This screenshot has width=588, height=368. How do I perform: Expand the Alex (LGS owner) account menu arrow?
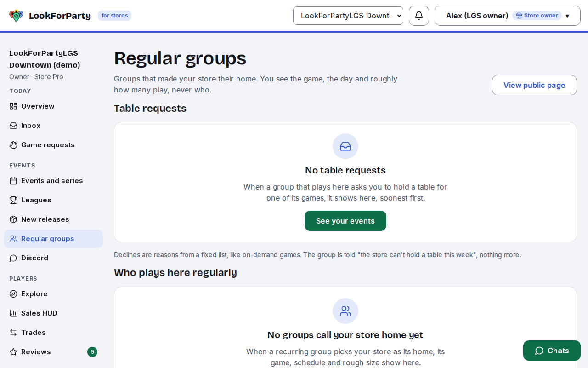tap(567, 16)
